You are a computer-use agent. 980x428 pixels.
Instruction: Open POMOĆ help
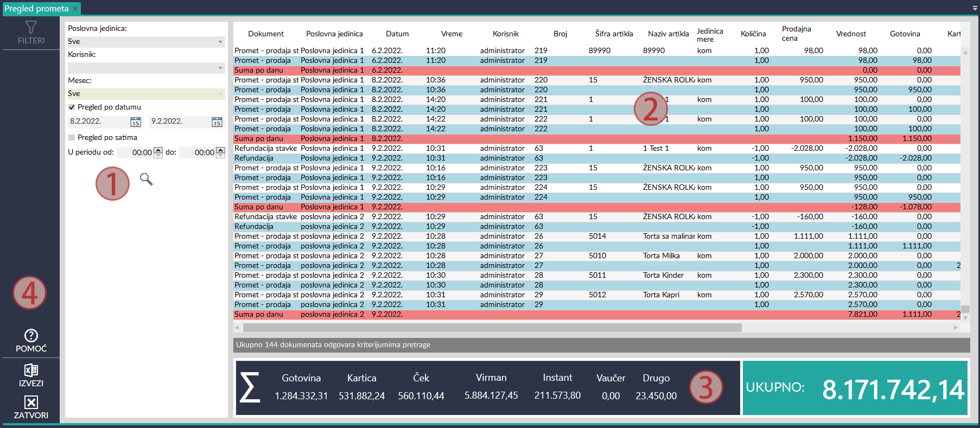[31, 341]
